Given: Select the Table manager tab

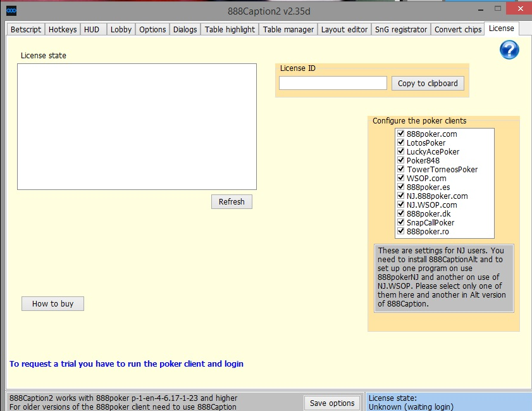Looking at the screenshot, I should click(288, 30).
